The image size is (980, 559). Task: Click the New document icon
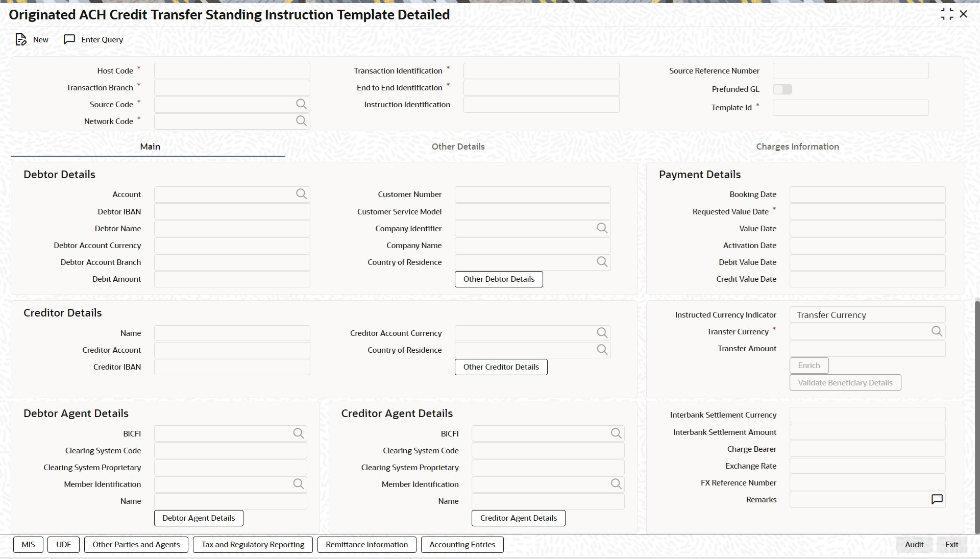click(21, 40)
